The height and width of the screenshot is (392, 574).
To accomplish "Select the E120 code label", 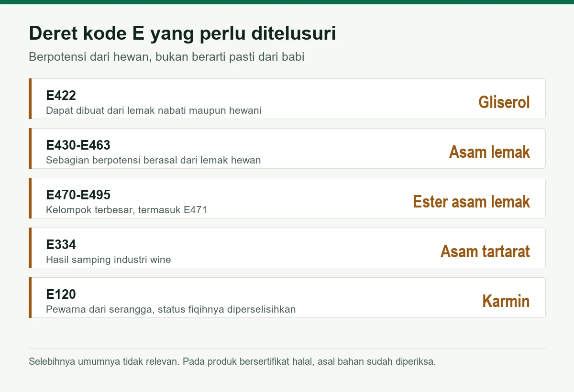I will pos(61,294).
